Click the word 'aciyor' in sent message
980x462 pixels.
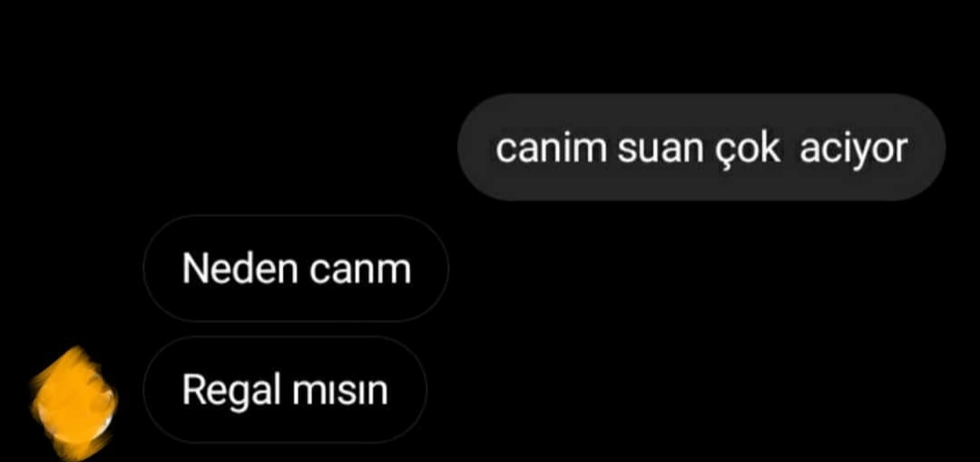(854, 150)
